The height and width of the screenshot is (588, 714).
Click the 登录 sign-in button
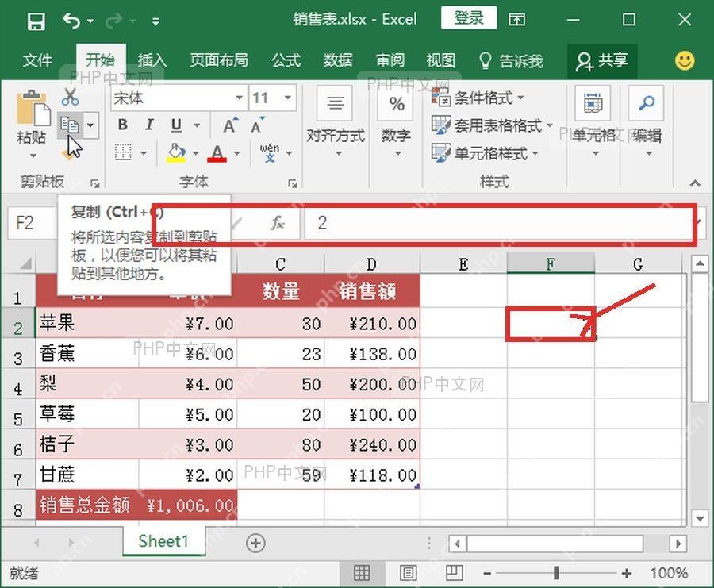click(x=469, y=19)
